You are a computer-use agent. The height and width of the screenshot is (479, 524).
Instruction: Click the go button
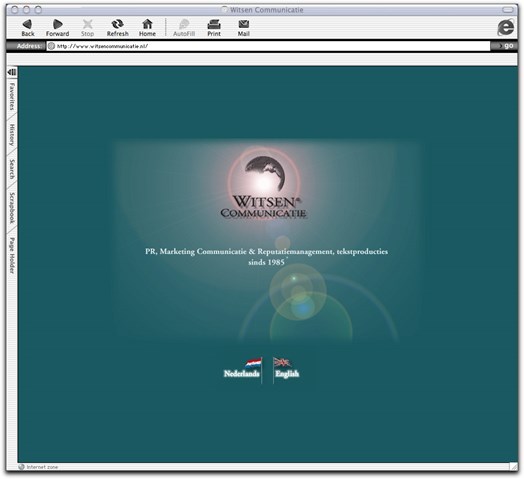(505, 46)
